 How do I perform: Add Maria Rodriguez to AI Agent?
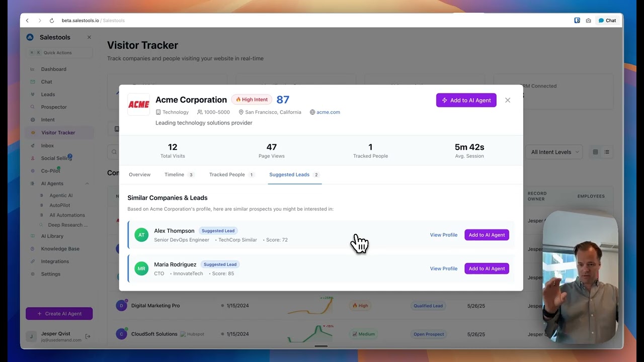(x=487, y=268)
